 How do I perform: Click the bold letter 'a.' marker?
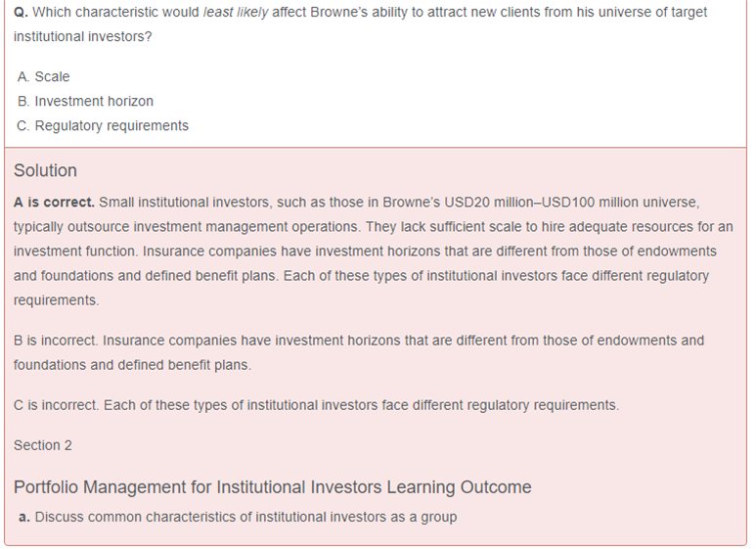pos(24,517)
